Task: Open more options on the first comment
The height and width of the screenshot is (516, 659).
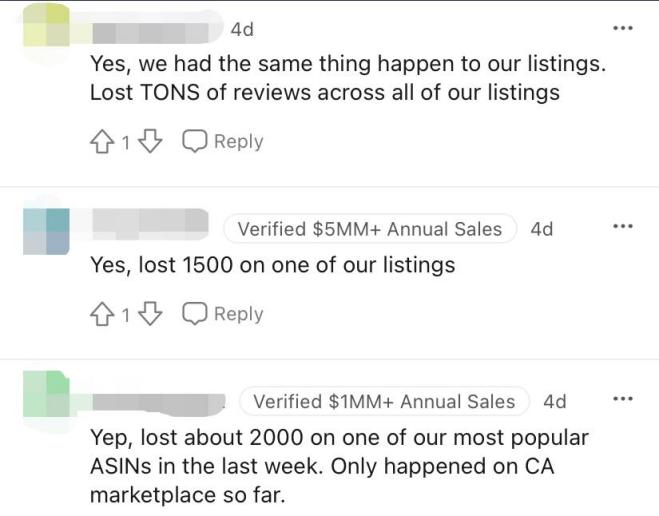Action: (x=623, y=28)
